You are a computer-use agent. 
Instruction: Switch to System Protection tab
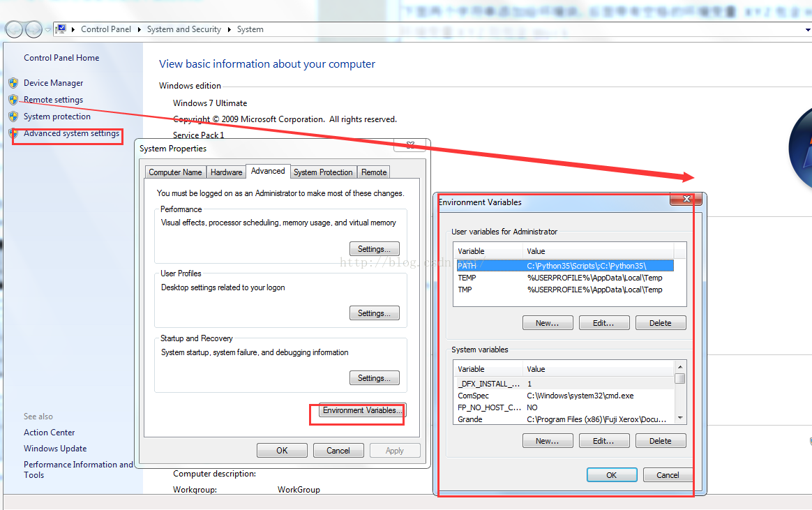[x=323, y=172]
